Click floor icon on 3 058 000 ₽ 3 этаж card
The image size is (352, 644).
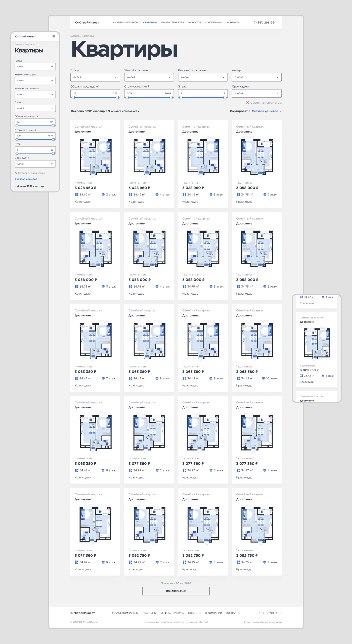tap(103, 286)
